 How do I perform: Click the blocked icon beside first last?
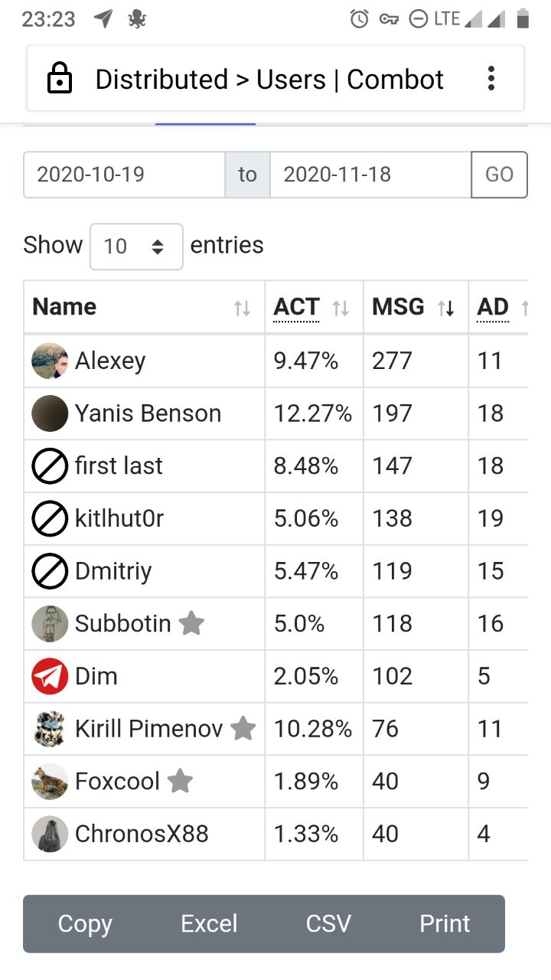tap(50, 466)
